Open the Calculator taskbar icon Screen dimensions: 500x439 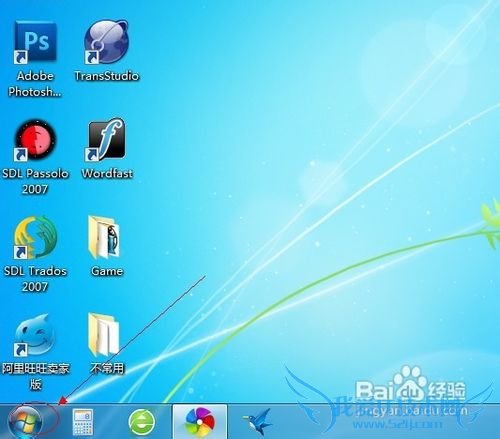(83, 422)
